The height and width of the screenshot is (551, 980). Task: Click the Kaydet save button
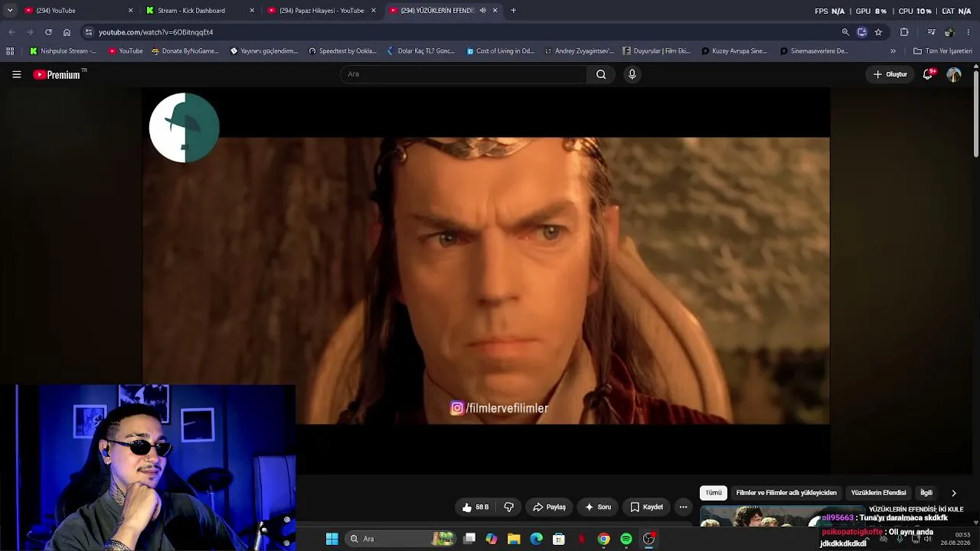click(x=646, y=507)
